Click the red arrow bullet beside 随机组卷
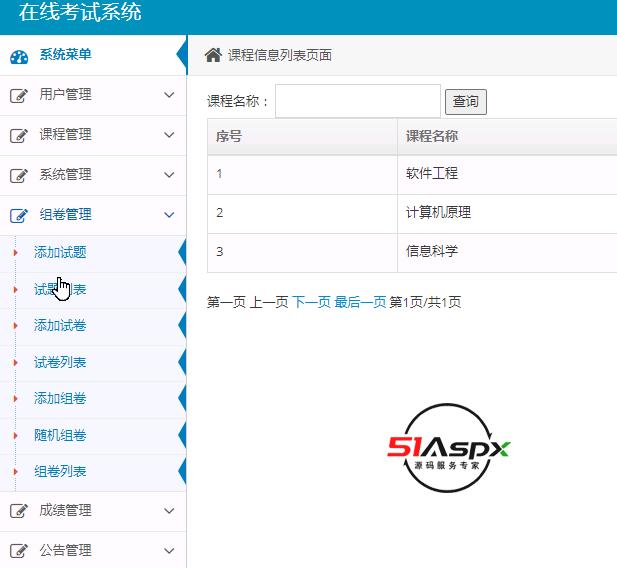The image size is (617, 568). click(15, 435)
